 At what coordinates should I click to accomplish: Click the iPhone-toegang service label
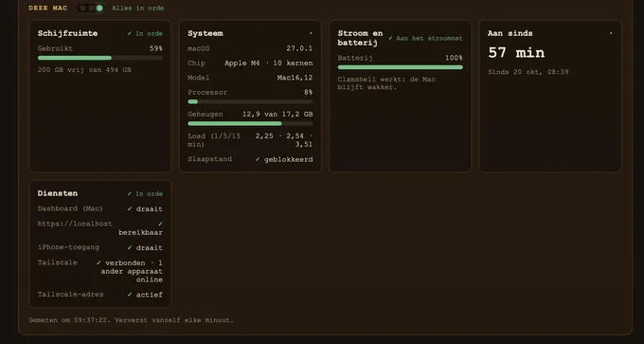coord(68,247)
